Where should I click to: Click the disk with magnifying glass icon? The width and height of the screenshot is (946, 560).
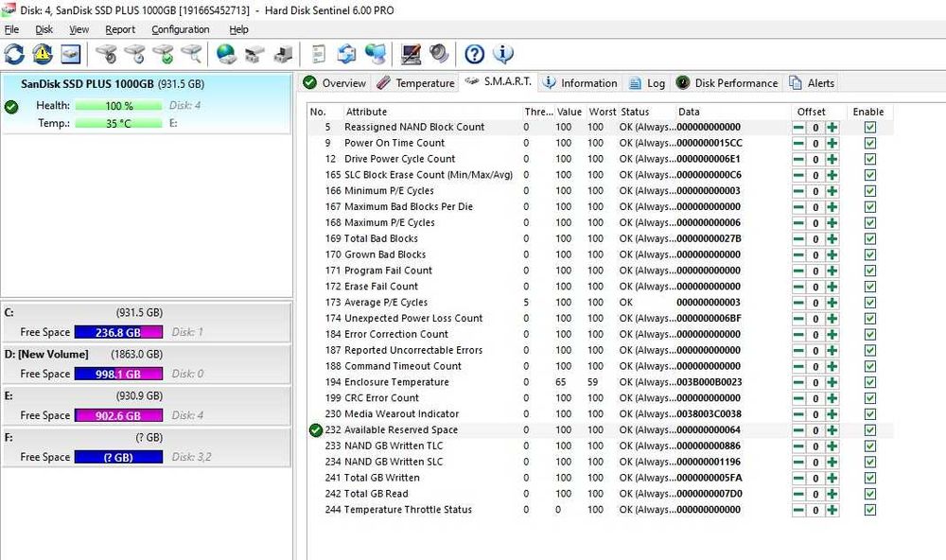(192, 54)
